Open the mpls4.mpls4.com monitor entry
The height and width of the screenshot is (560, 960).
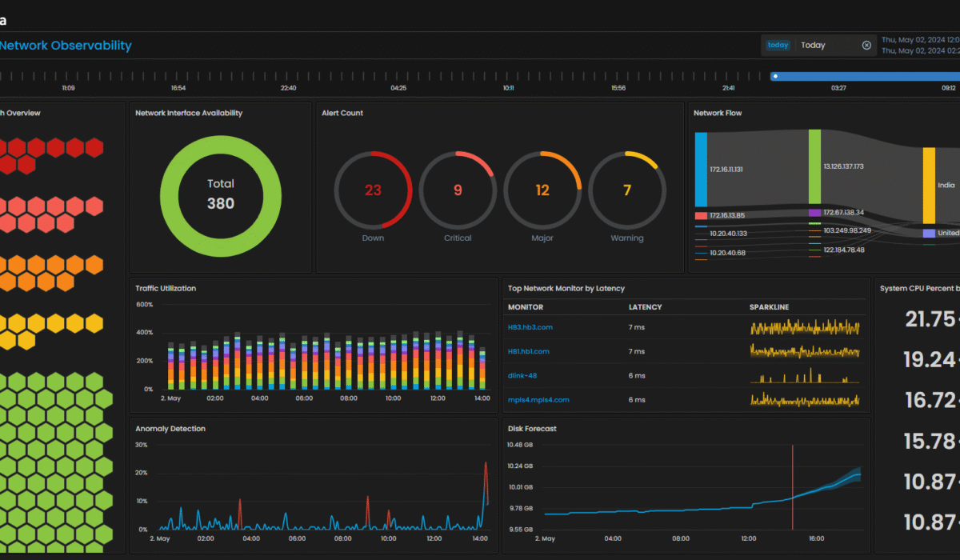coord(538,399)
